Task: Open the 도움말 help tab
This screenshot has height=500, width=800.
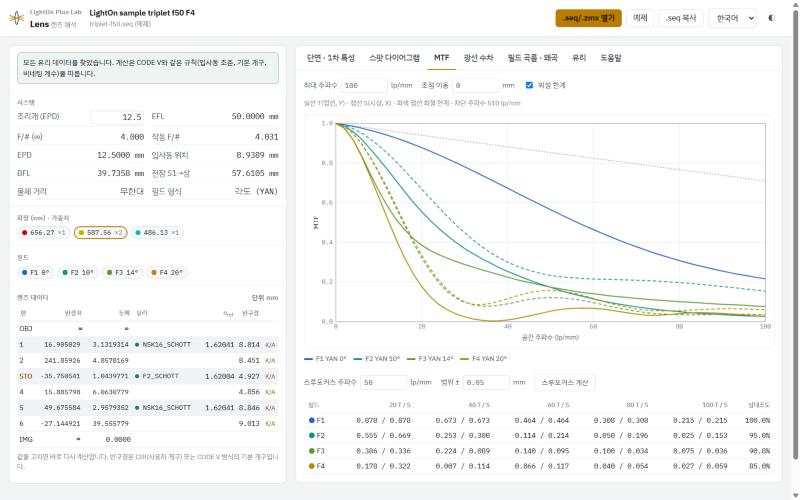Action: coord(610,58)
